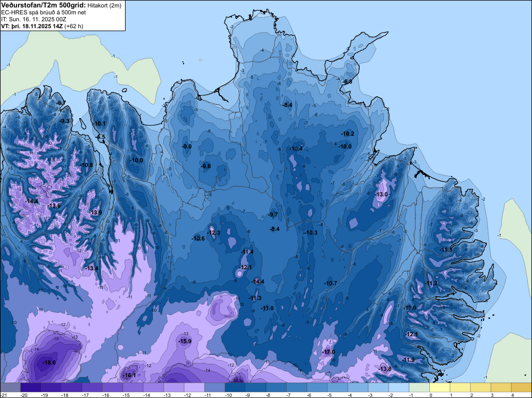Click the -17 tick label on the color scale

coord(85,395)
